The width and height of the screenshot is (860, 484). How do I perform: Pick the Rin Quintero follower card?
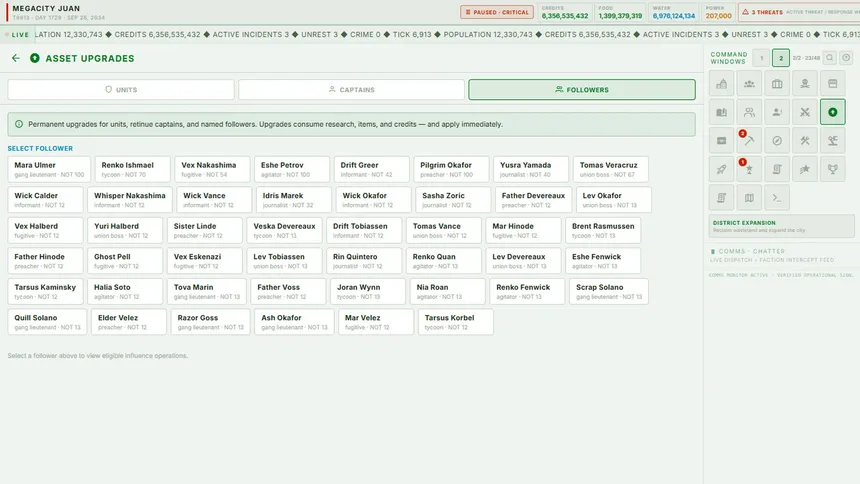point(364,261)
